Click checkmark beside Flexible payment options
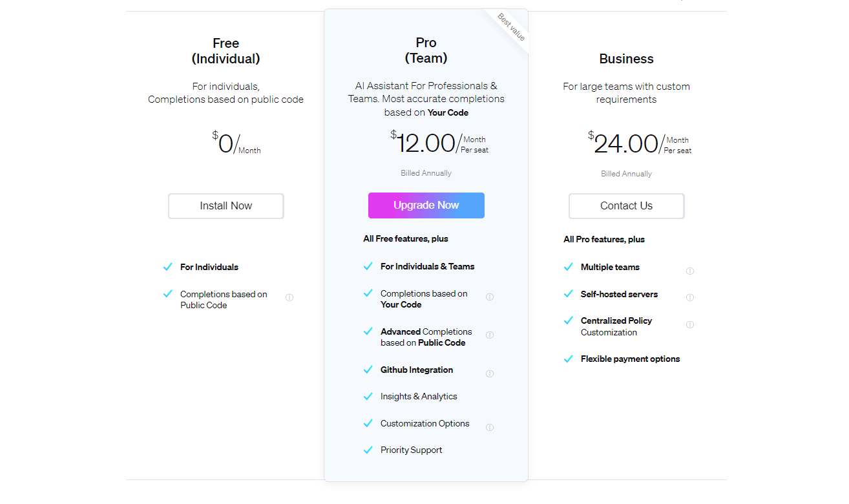 pyautogui.click(x=569, y=359)
